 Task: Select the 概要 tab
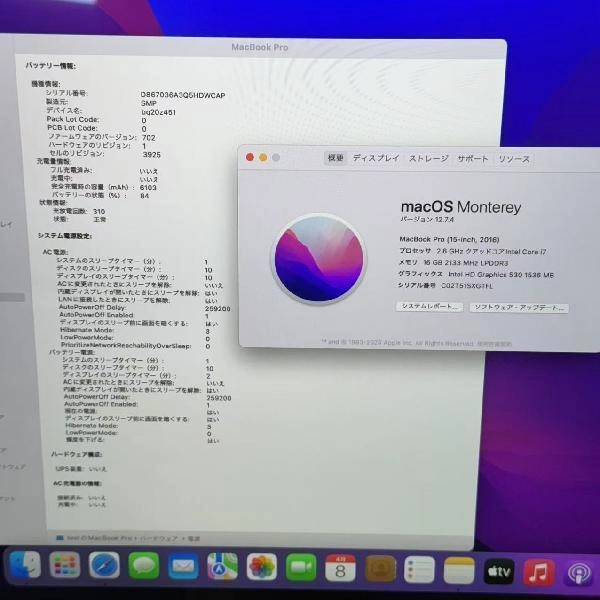point(336,158)
